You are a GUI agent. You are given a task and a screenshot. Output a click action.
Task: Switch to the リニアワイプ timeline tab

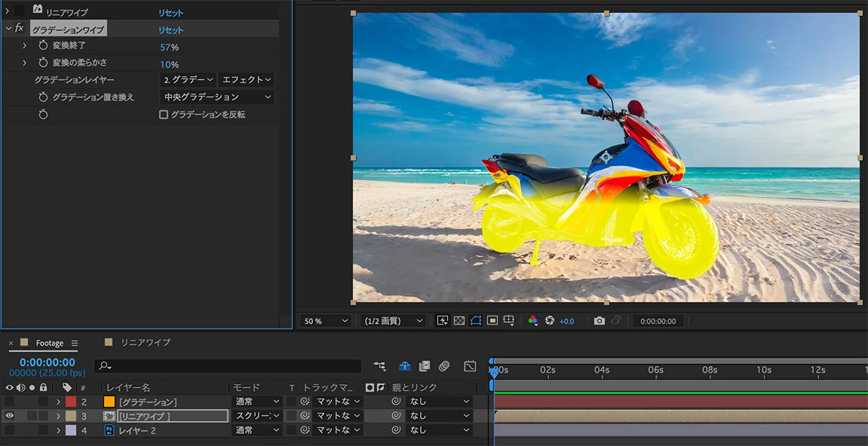tap(146, 343)
